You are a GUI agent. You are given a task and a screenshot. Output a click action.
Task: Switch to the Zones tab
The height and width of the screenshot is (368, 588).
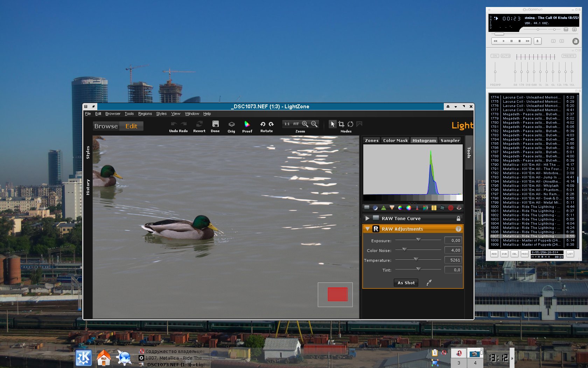pos(372,141)
